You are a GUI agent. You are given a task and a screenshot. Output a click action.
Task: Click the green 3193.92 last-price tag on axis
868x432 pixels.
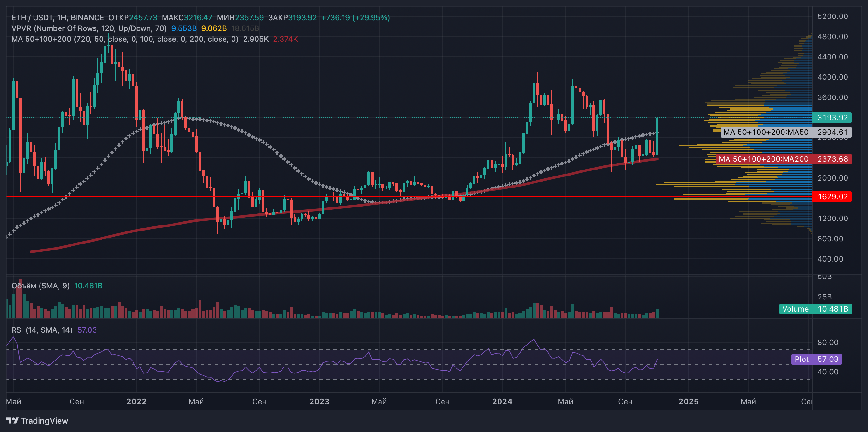pyautogui.click(x=832, y=118)
